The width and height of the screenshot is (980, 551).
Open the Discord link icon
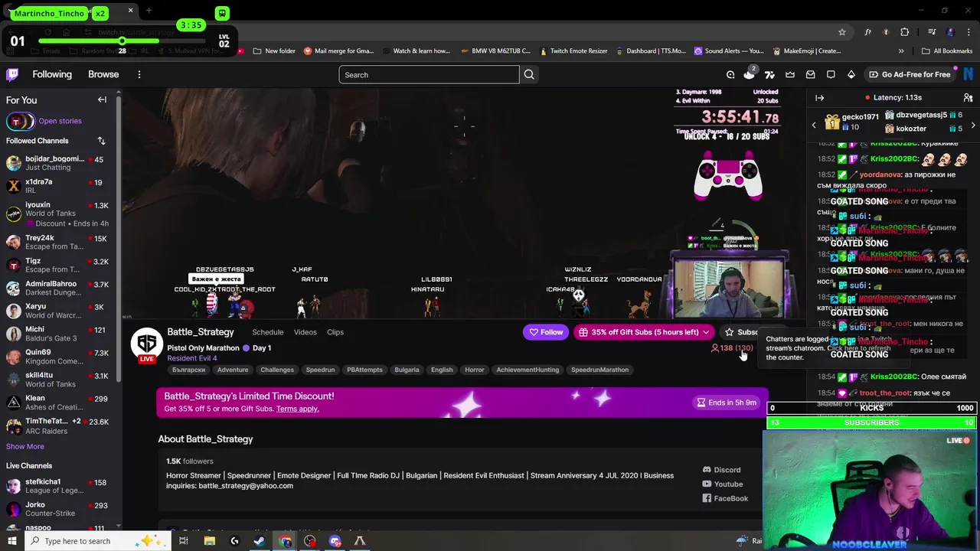pos(707,470)
